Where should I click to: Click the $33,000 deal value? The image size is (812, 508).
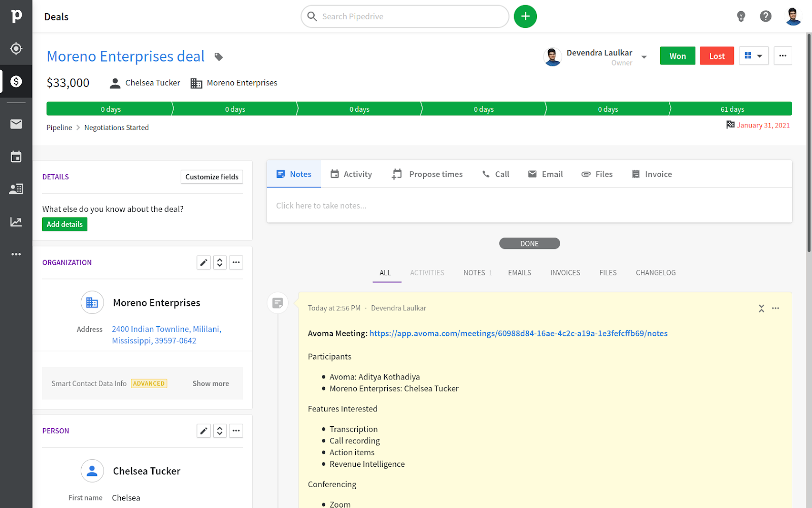(x=68, y=83)
